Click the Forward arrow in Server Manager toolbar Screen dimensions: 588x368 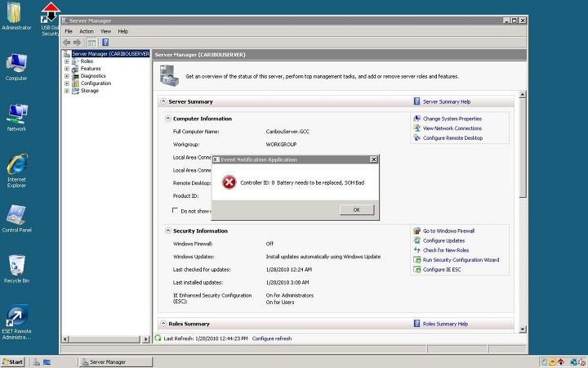pos(77,43)
